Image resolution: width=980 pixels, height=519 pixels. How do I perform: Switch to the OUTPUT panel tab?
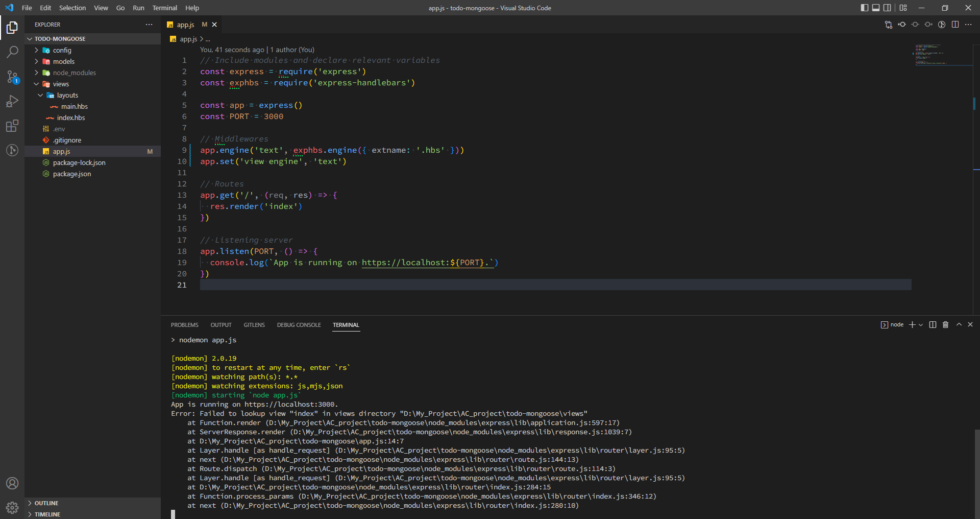(221, 325)
